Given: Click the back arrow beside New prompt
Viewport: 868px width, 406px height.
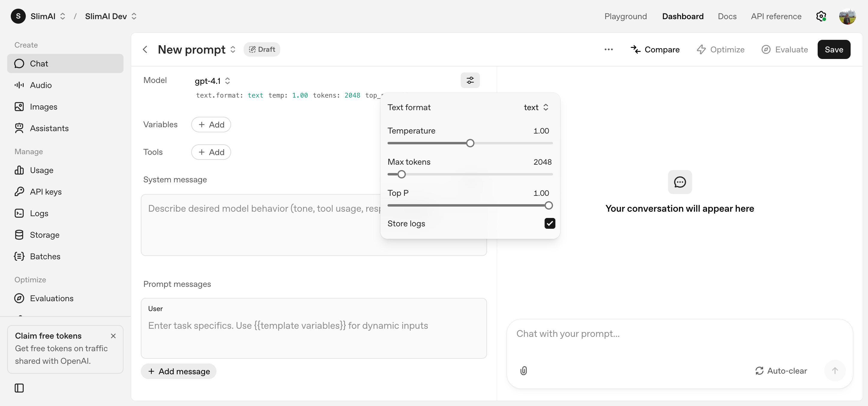Looking at the screenshot, I should (x=145, y=49).
